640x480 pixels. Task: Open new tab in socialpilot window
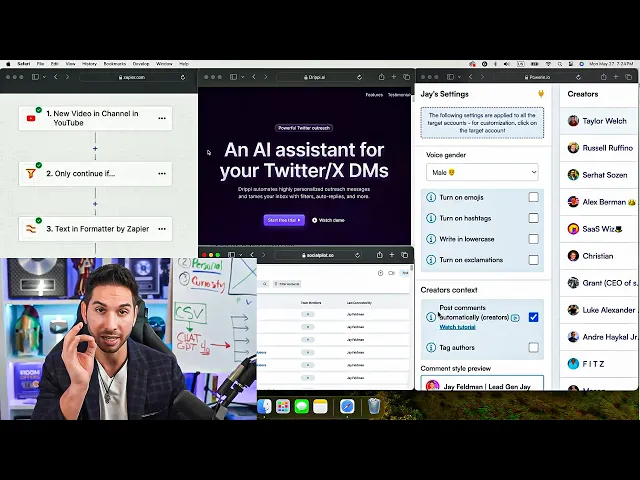(x=392, y=255)
